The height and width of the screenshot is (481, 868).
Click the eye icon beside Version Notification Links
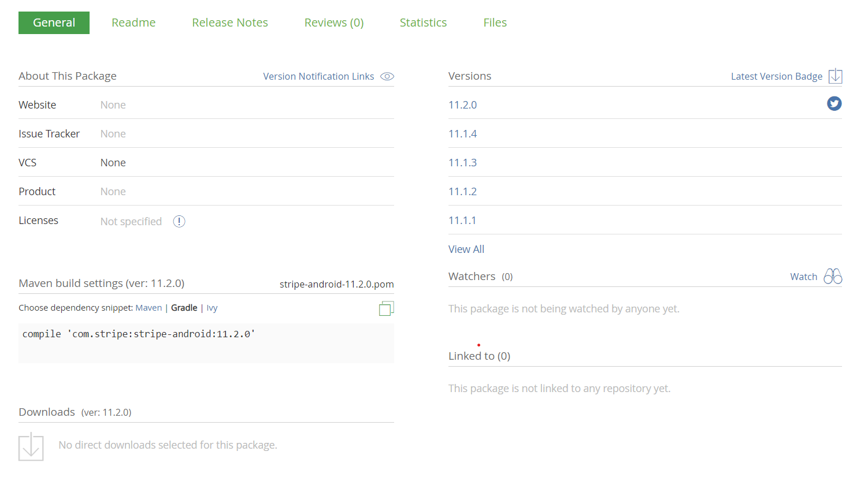[x=387, y=76]
